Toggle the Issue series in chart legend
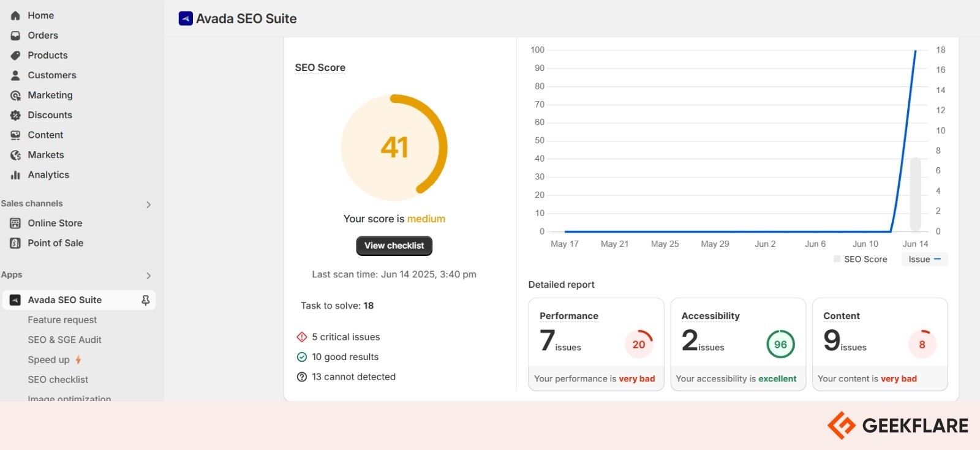Screen dimensions: 980x450 pyautogui.click(x=924, y=260)
